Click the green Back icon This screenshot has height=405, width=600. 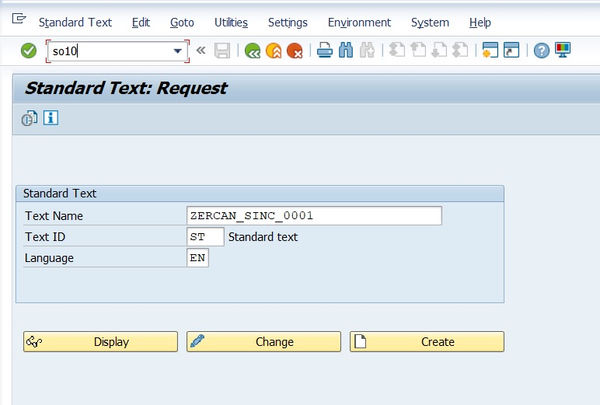pyautogui.click(x=253, y=51)
